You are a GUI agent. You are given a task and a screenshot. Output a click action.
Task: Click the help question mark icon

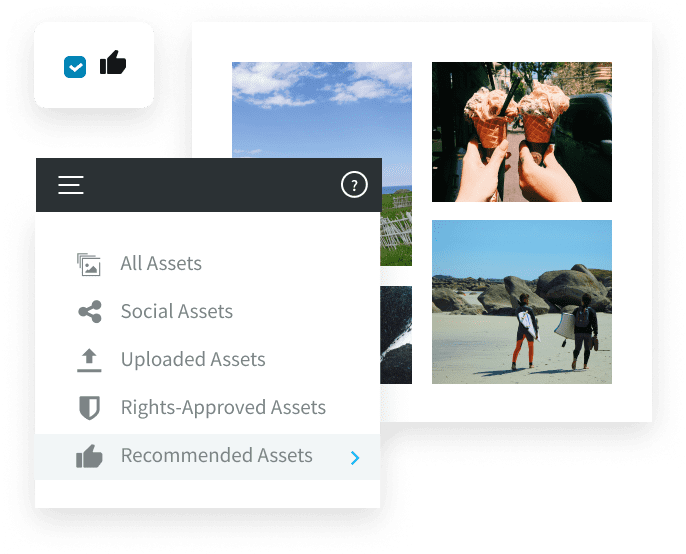[354, 185]
